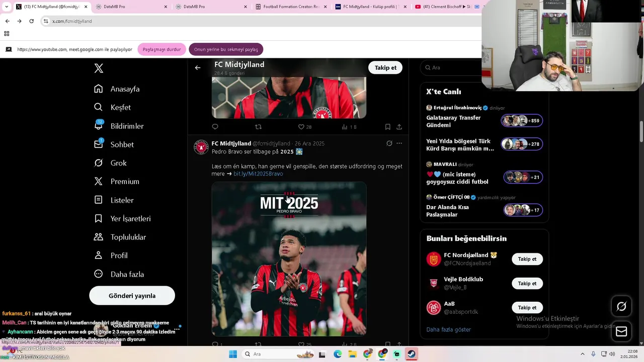Screen dimensions: 644x362
Task: Open the bit.ly/Mit2025Bravo link
Action: coord(258,173)
